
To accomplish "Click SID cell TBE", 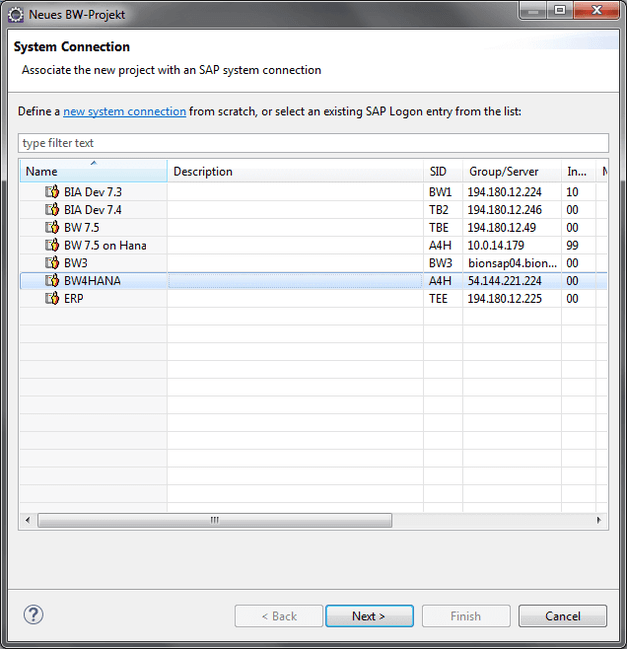I will pos(439,228).
